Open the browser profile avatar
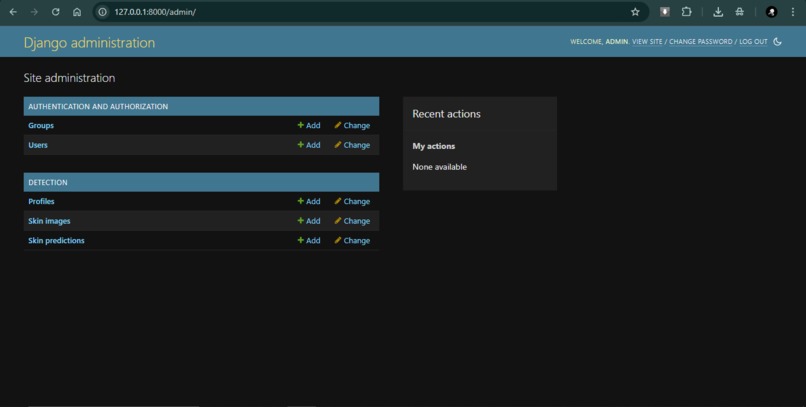Viewport: 806px width, 407px height. 771,12
